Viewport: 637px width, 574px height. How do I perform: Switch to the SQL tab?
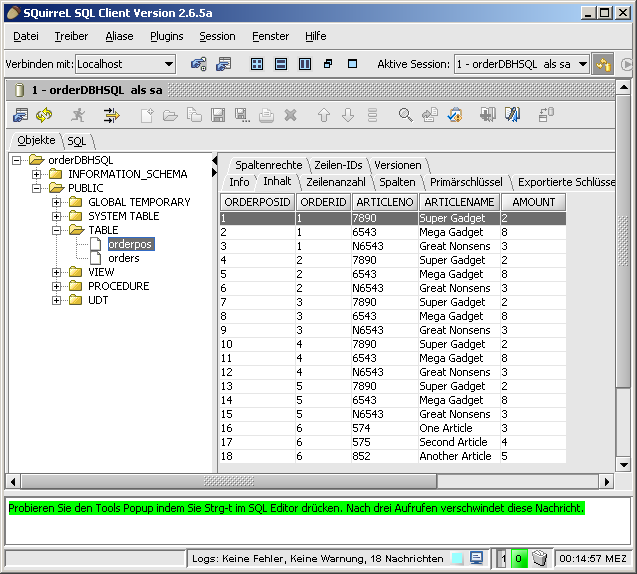77,141
